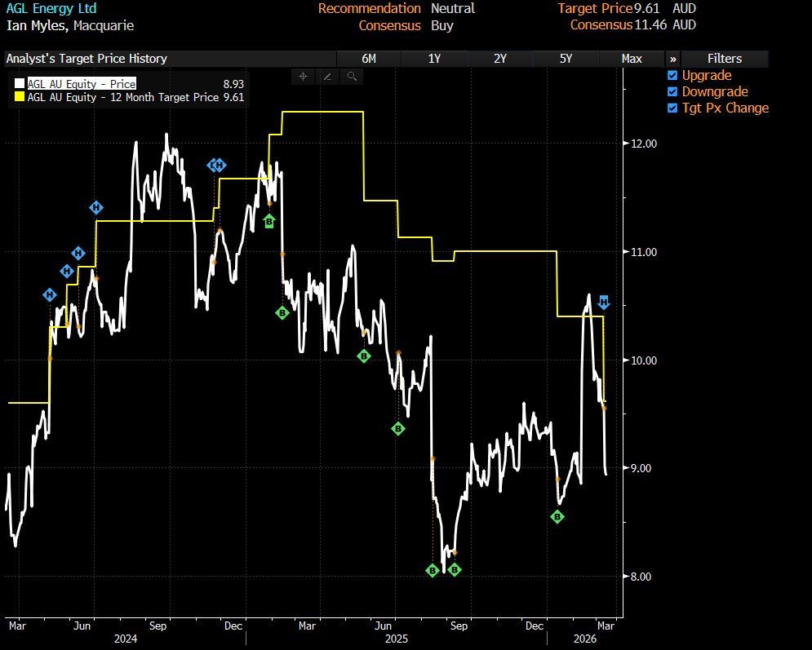This screenshot has width=812, height=650.
Task: Click the Max range button
Action: click(631, 59)
